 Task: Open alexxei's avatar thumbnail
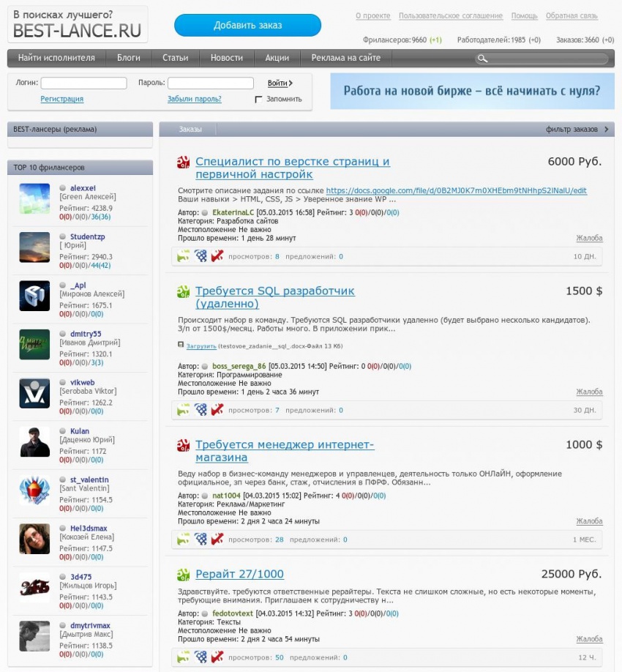(x=34, y=198)
